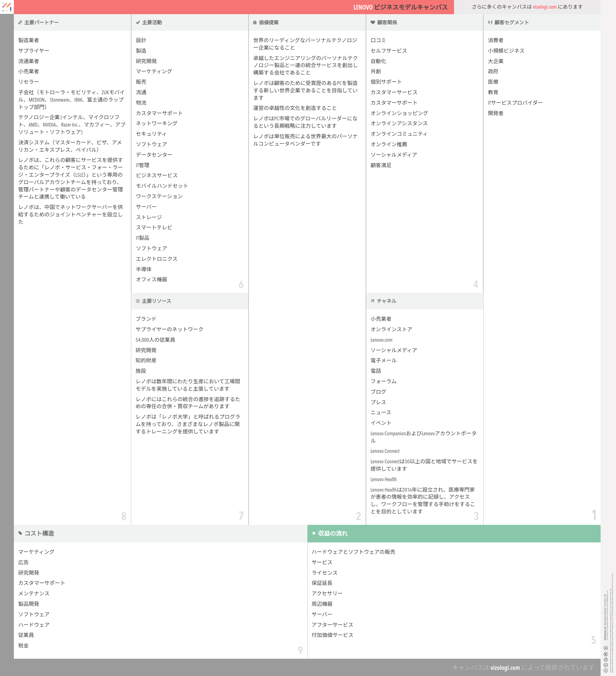Viewport: 616px width, 676px height.
Task: Click ITサービスプロバイダー customer segment item
Action: click(515, 103)
